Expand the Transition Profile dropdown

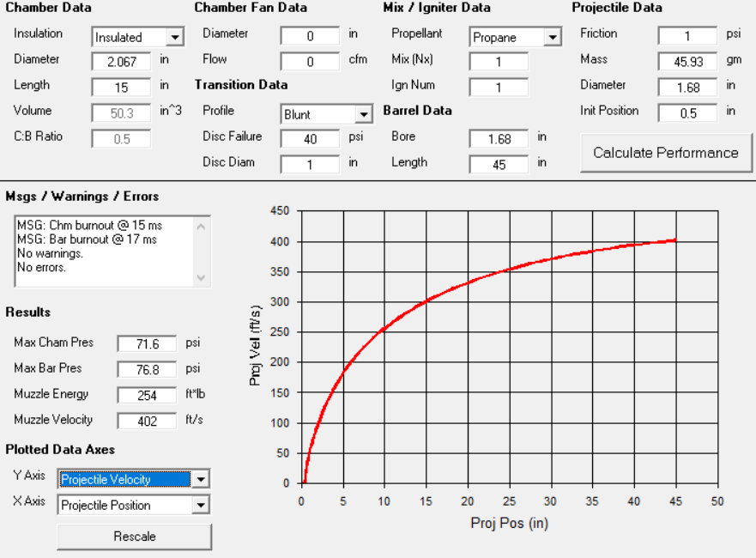tap(364, 114)
